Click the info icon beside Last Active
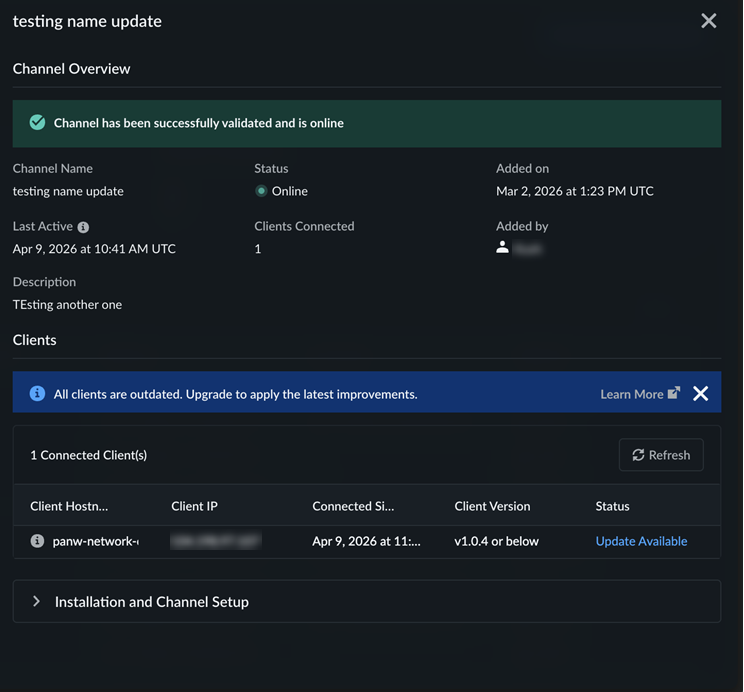The image size is (744, 692). [83, 227]
